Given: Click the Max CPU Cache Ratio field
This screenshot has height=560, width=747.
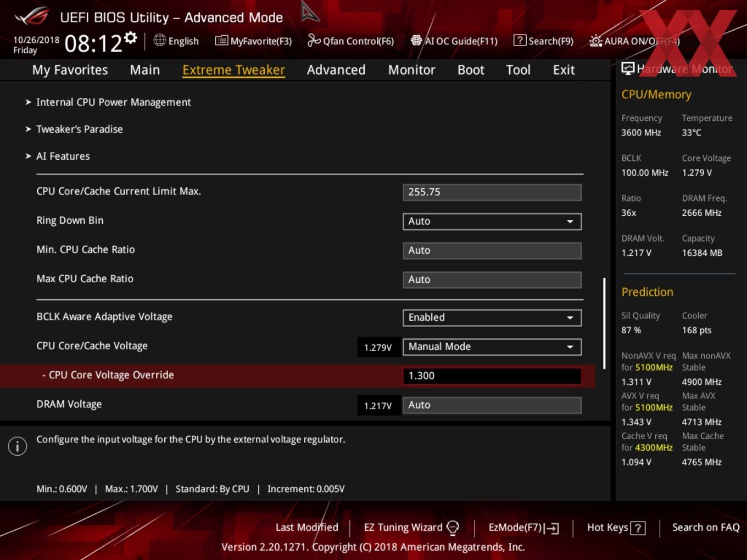Looking at the screenshot, I should pos(492,279).
